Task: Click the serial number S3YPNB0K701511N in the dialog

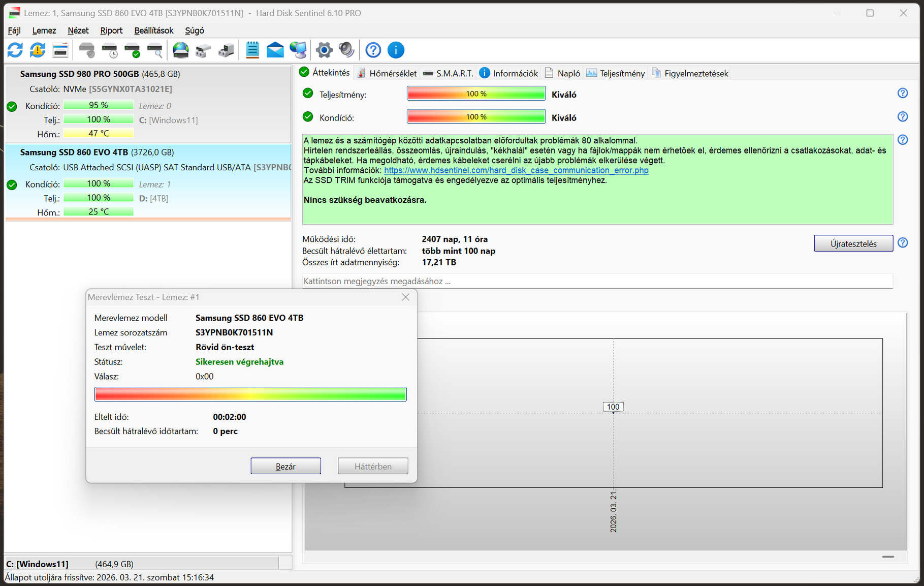Action: coord(234,332)
